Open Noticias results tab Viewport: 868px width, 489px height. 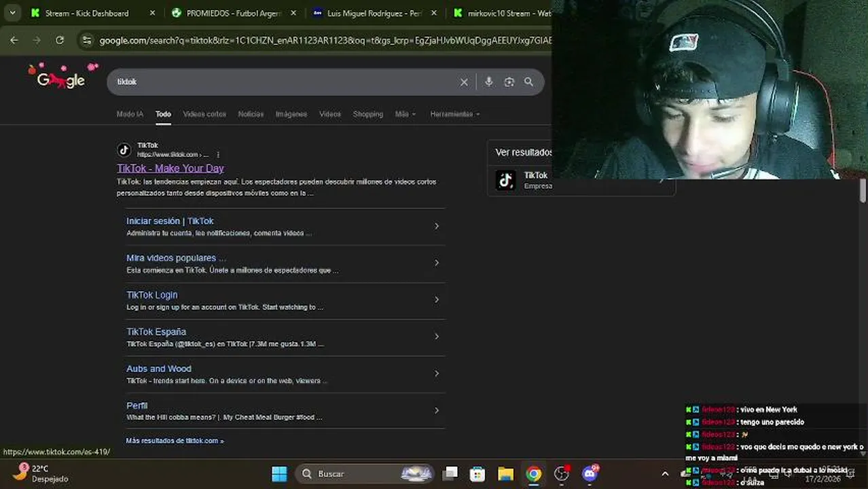click(251, 114)
